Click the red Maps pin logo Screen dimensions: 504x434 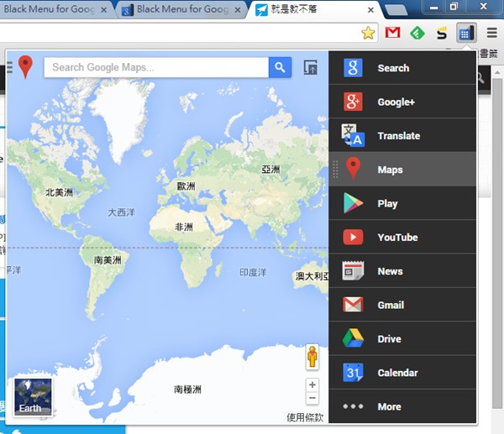pyautogui.click(x=25, y=67)
